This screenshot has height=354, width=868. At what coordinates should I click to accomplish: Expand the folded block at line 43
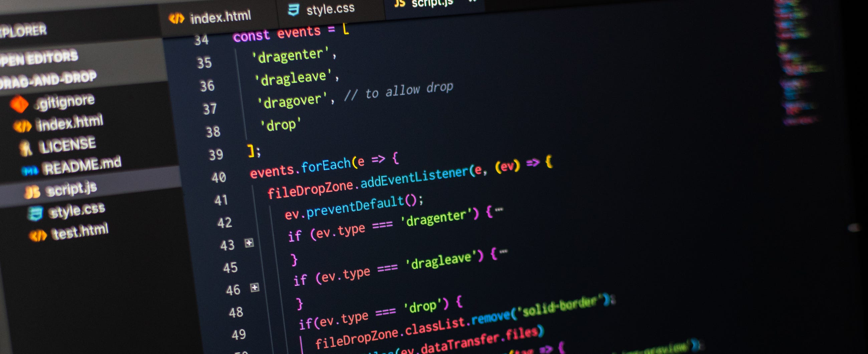pos(249,243)
